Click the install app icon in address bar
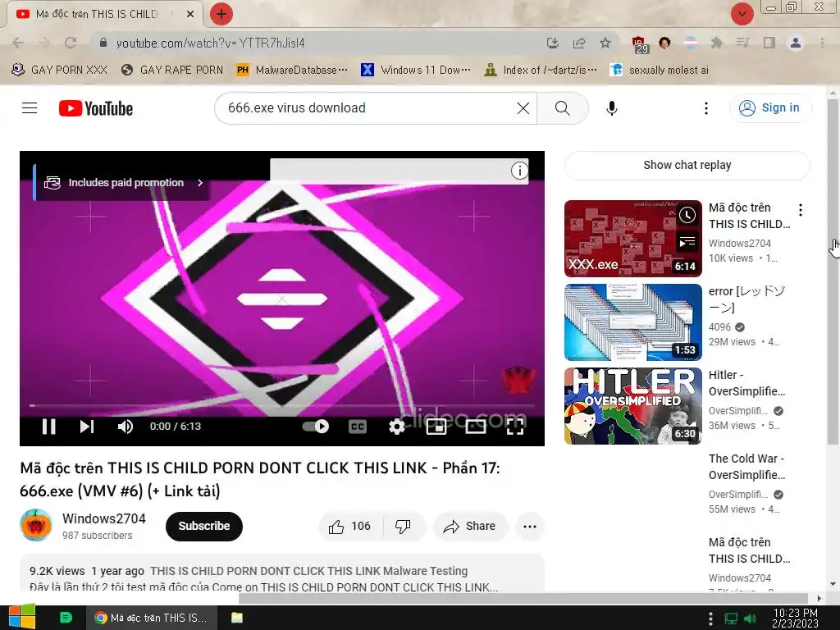This screenshot has width=840, height=630. coord(552,43)
